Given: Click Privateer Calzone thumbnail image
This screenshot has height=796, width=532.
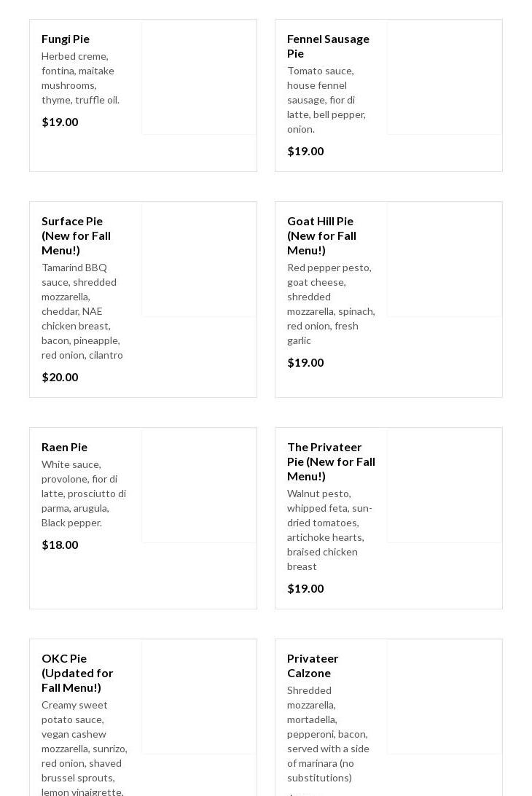Looking at the screenshot, I should 444,697.
